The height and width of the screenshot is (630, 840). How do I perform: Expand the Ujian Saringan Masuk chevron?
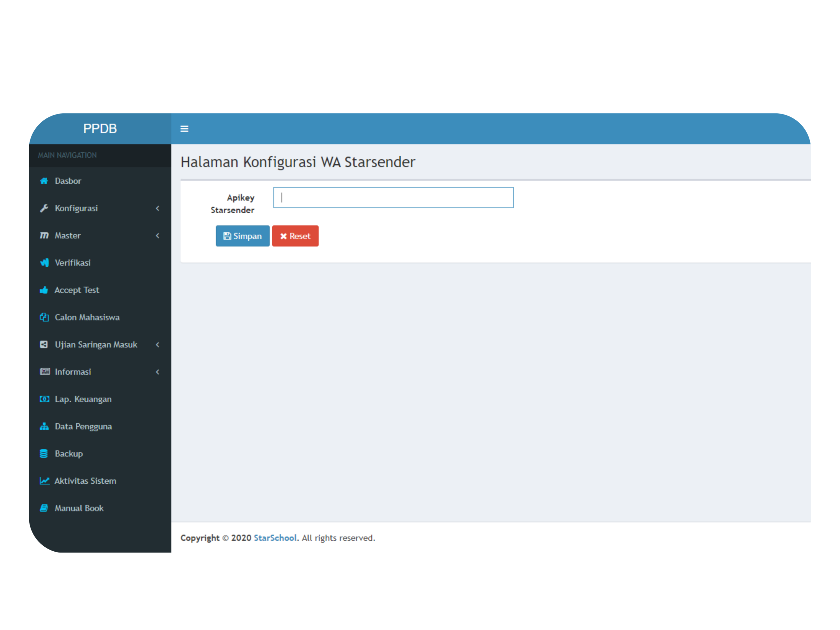(157, 345)
